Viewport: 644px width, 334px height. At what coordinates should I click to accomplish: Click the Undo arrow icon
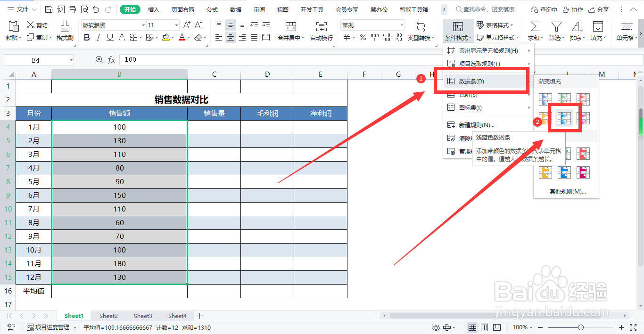click(96, 8)
